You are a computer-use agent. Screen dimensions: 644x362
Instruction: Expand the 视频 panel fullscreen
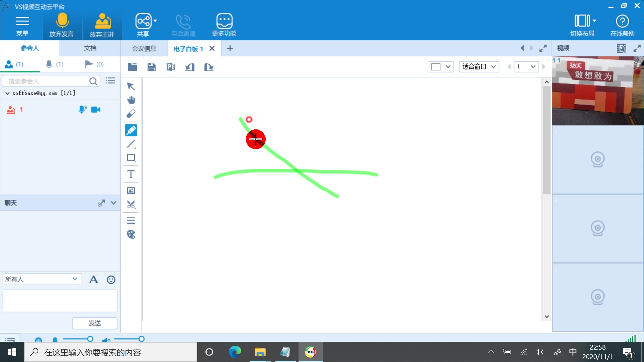click(637, 48)
